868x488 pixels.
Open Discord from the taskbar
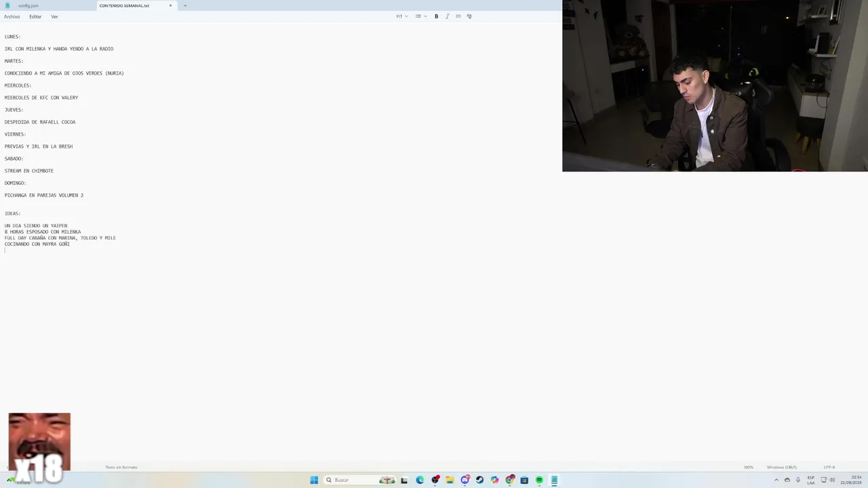pyautogui.click(x=465, y=480)
